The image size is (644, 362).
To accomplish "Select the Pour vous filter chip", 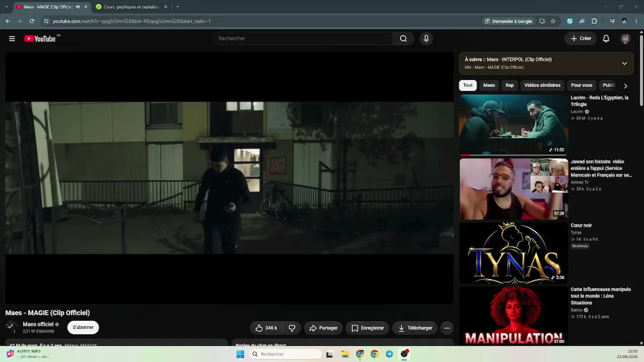I will tap(582, 85).
